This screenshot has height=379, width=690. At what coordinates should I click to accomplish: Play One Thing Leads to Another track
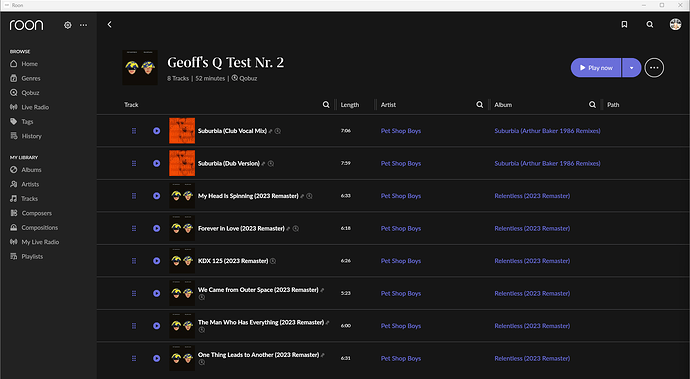point(156,358)
